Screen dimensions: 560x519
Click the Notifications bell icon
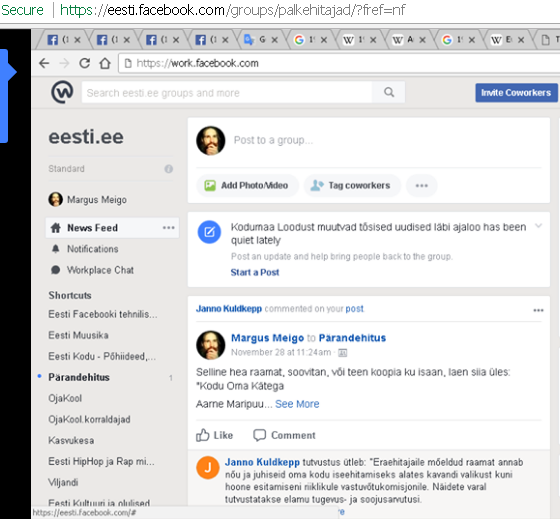pos(55,249)
